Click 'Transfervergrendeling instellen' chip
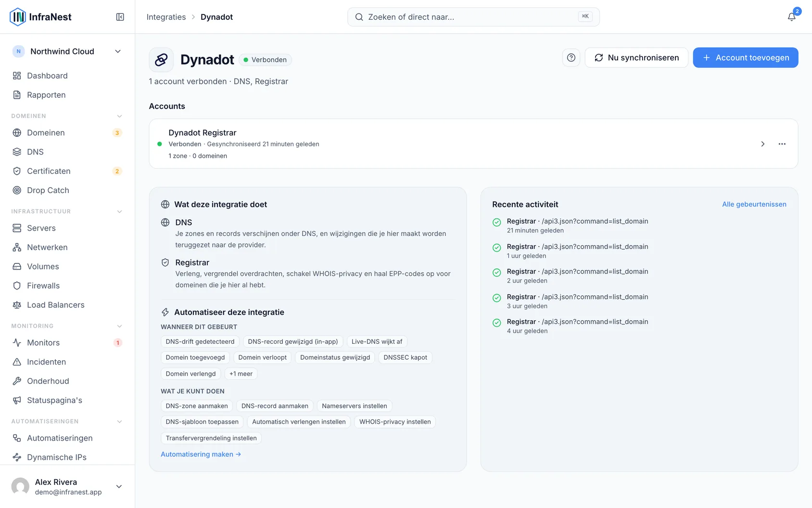This screenshot has height=508, width=812. pyautogui.click(x=211, y=438)
